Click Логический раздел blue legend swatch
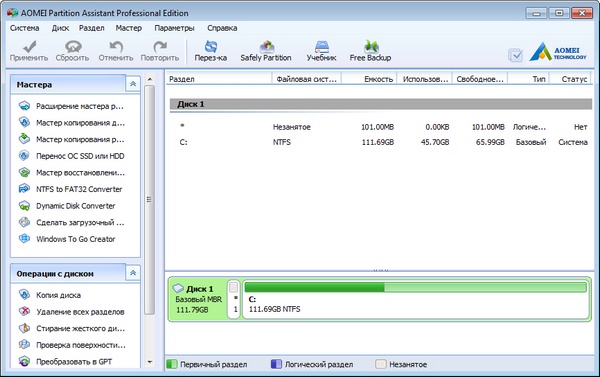This screenshot has width=600, height=377. pyautogui.click(x=276, y=364)
